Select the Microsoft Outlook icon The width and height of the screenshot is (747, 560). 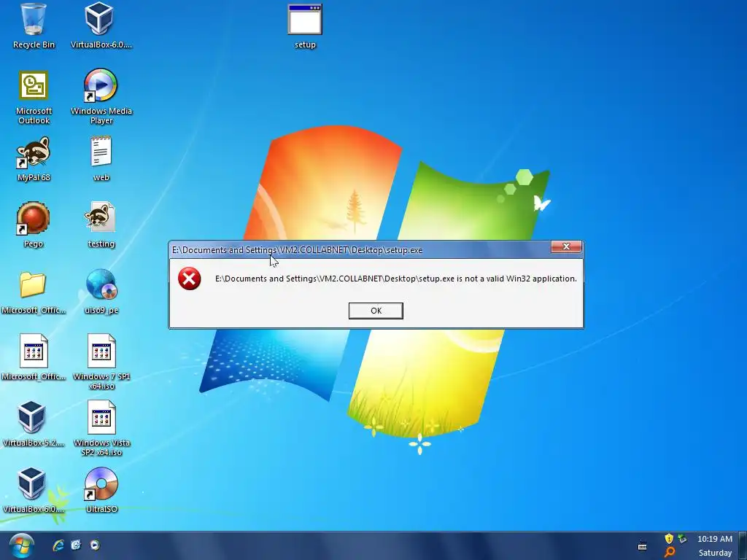(x=34, y=98)
